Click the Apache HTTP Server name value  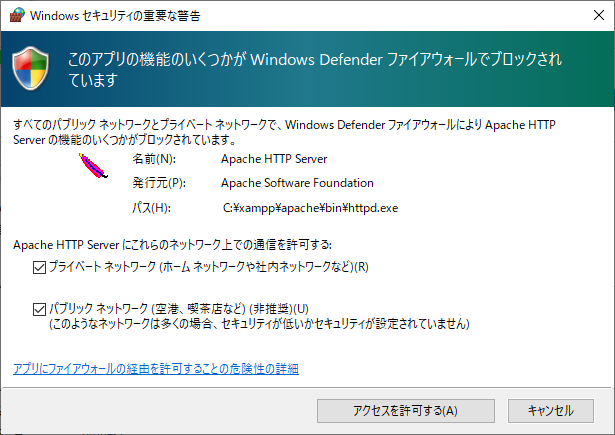(274, 159)
